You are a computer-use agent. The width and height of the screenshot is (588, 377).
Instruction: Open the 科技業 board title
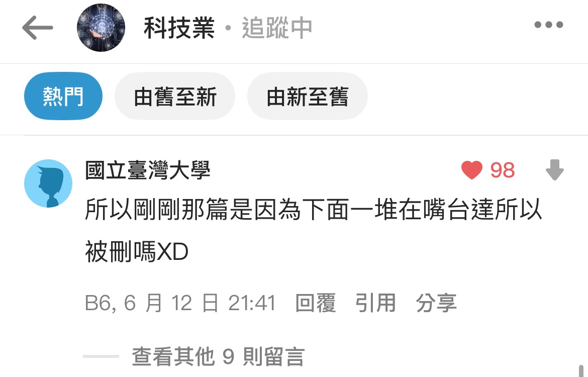(179, 28)
